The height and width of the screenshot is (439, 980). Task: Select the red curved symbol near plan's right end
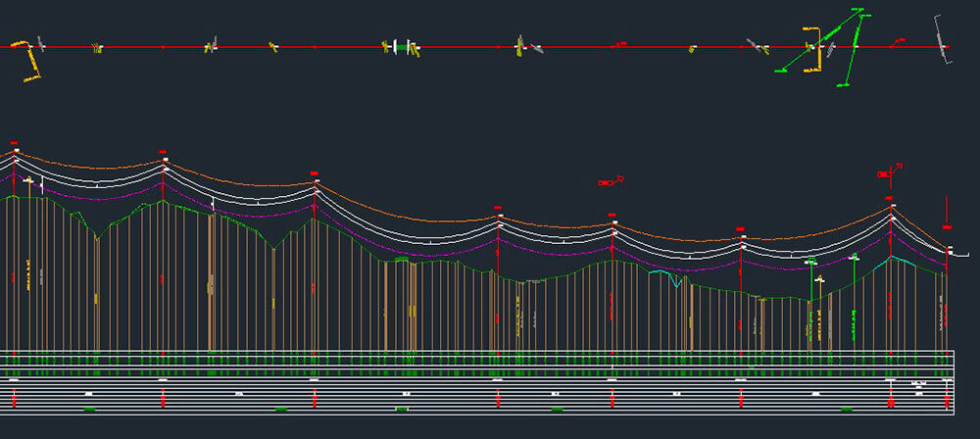897,42
